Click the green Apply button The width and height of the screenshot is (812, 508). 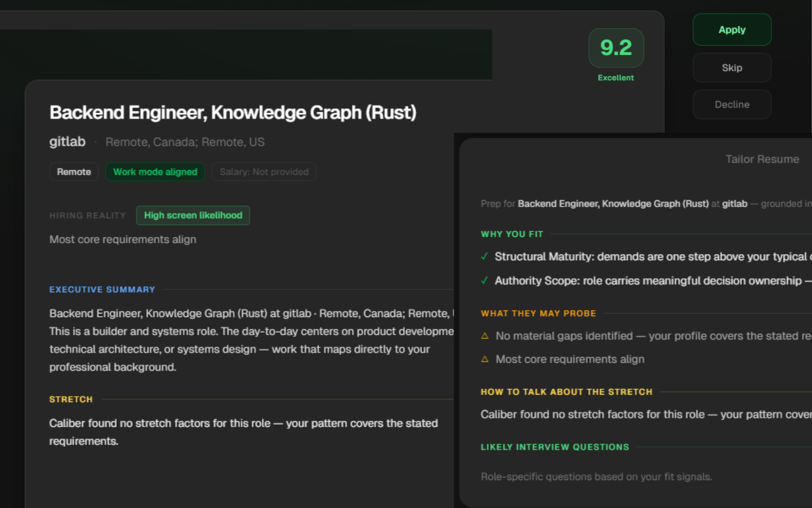[731, 30]
